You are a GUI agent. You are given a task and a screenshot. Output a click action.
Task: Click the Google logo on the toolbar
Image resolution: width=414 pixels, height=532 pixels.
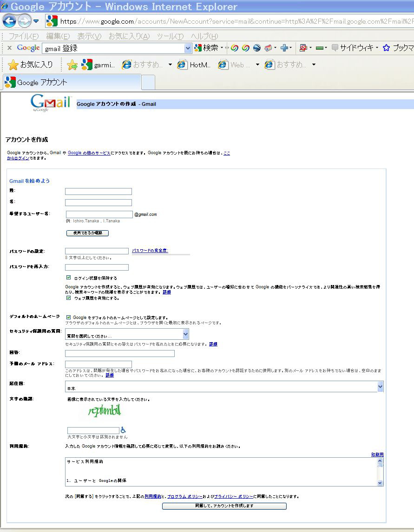[28, 48]
